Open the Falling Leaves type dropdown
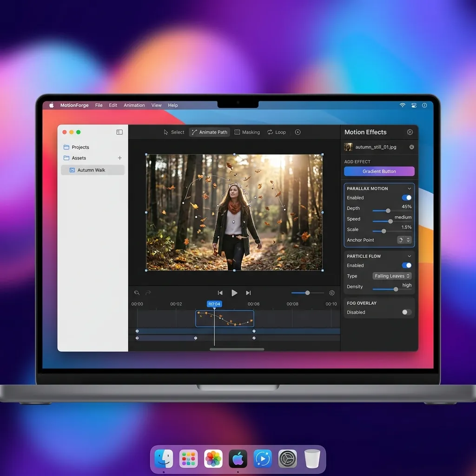This screenshot has width=476, height=476. 392,276
